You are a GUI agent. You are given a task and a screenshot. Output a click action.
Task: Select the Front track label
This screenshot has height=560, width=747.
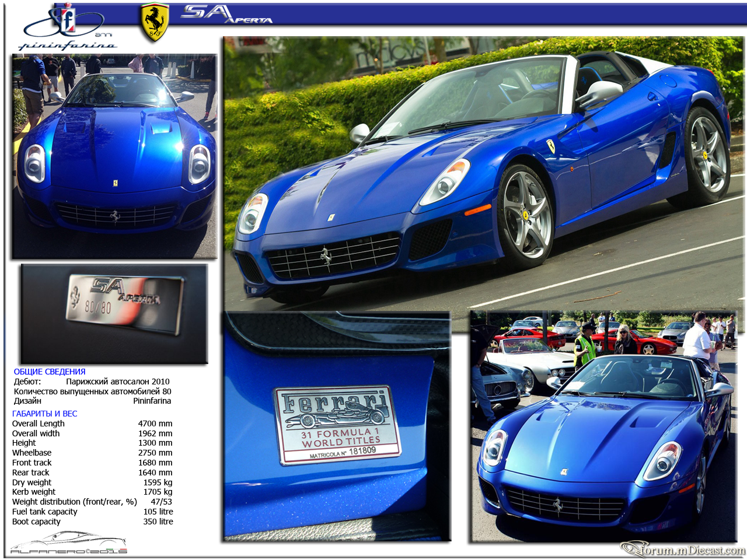pos(32,463)
